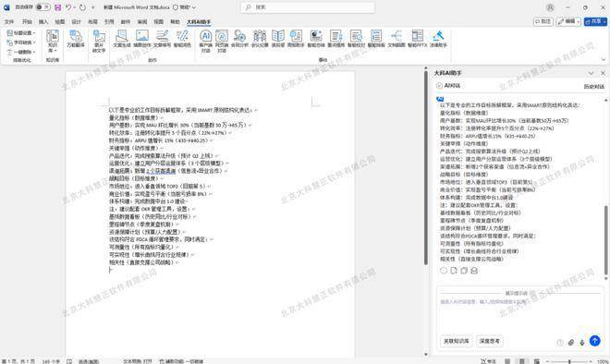Screen dimensions: 610x364
Task: Expand the 标题设置 dropdown
Action: (x=21, y=33)
